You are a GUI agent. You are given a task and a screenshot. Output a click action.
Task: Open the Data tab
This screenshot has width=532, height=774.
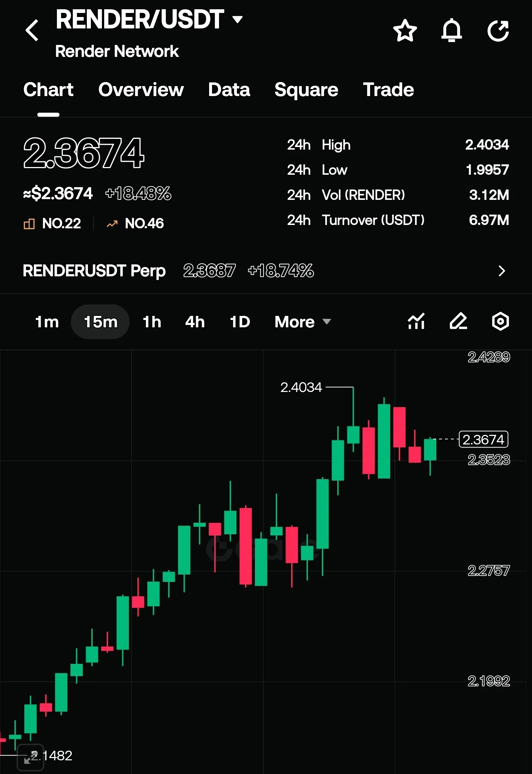coord(229,90)
